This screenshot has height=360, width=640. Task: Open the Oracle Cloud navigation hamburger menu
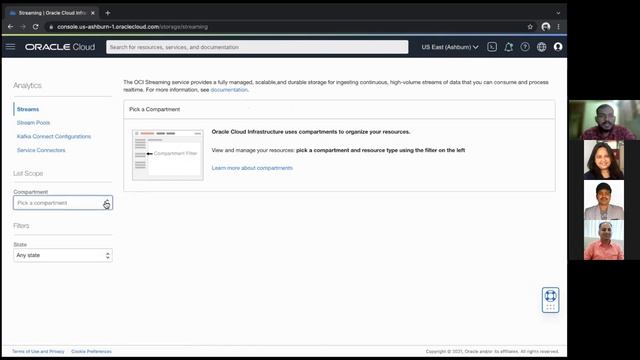[x=11, y=47]
